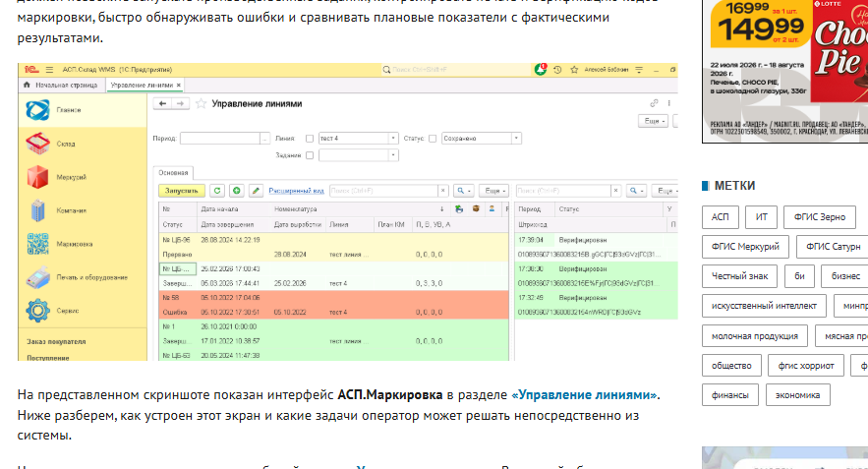Open the Сервис gear section icon
The width and height of the screenshot is (868, 469).
(37, 311)
